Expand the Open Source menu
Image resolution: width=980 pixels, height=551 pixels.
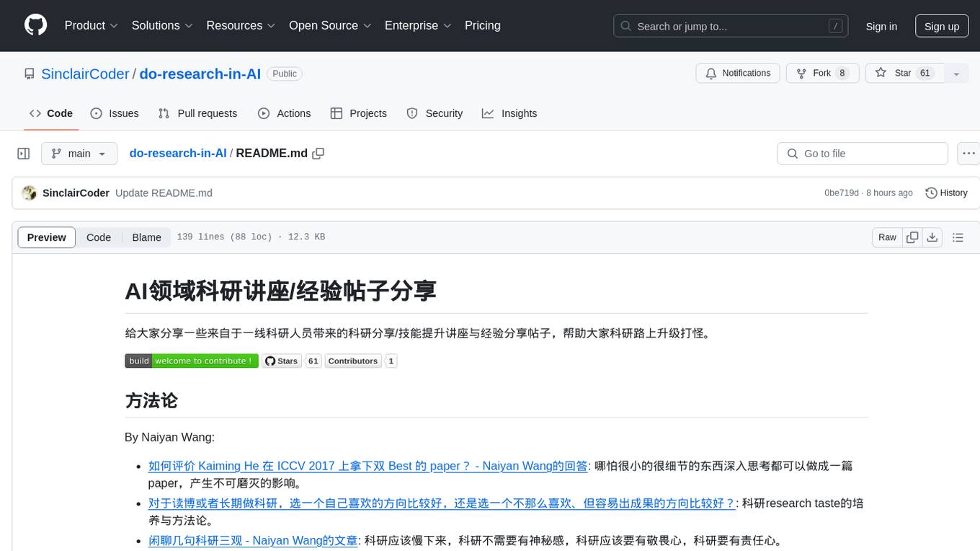coord(330,25)
